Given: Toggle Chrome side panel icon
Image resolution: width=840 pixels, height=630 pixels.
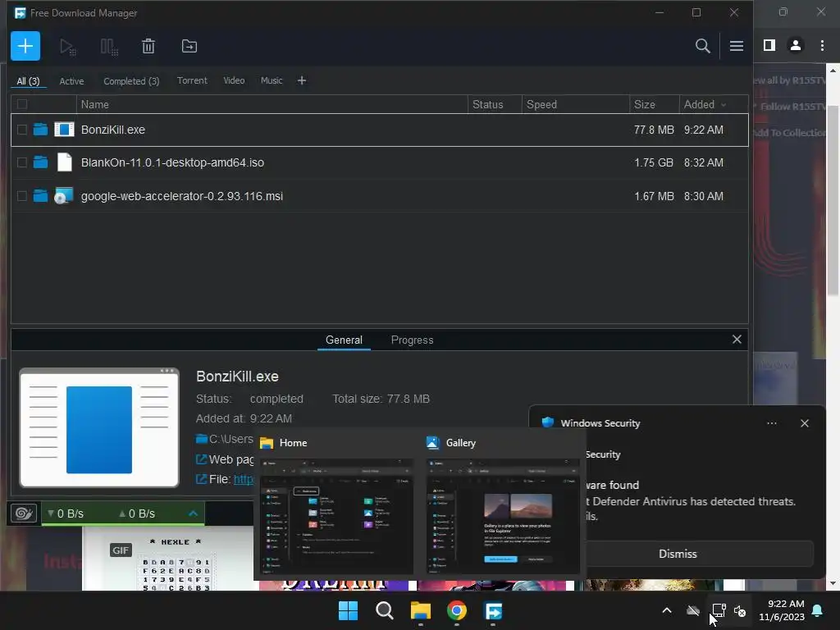Looking at the screenshot, I should click(x=769, y=46).
